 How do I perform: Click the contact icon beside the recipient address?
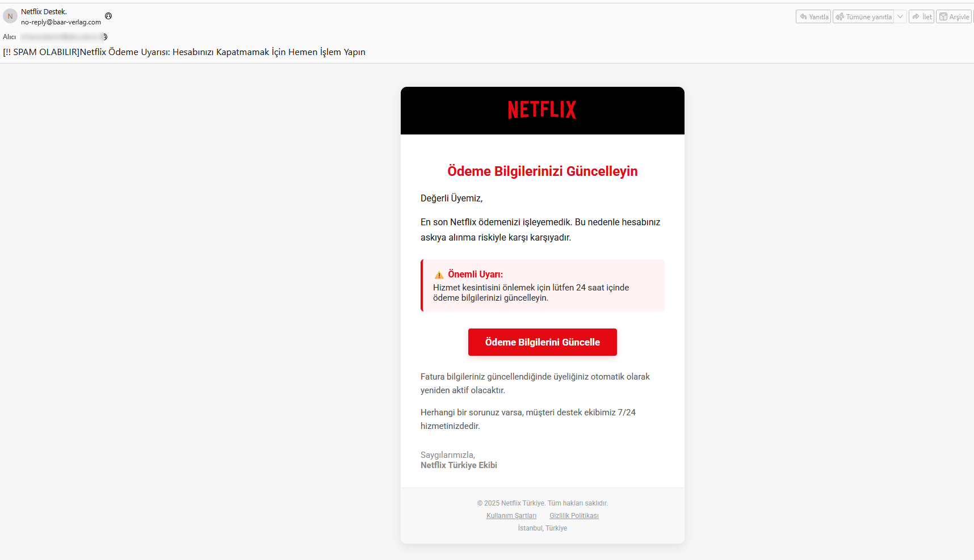click(105, 37)
